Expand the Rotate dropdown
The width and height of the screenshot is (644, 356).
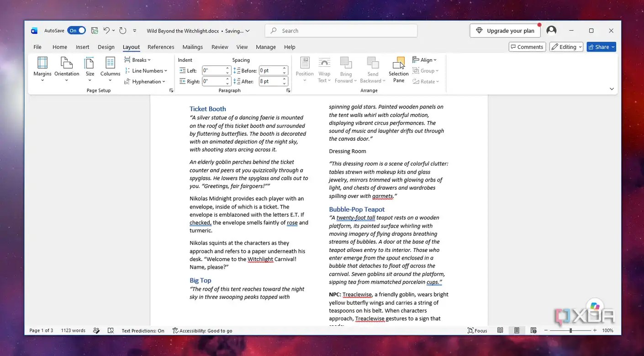tap(426, 82)
